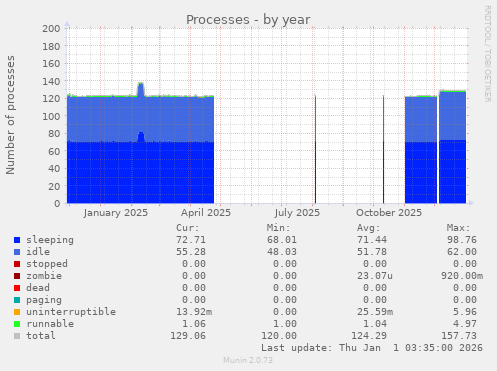Click total average value 124.29
497x371 pixels.
coord(369,336)
